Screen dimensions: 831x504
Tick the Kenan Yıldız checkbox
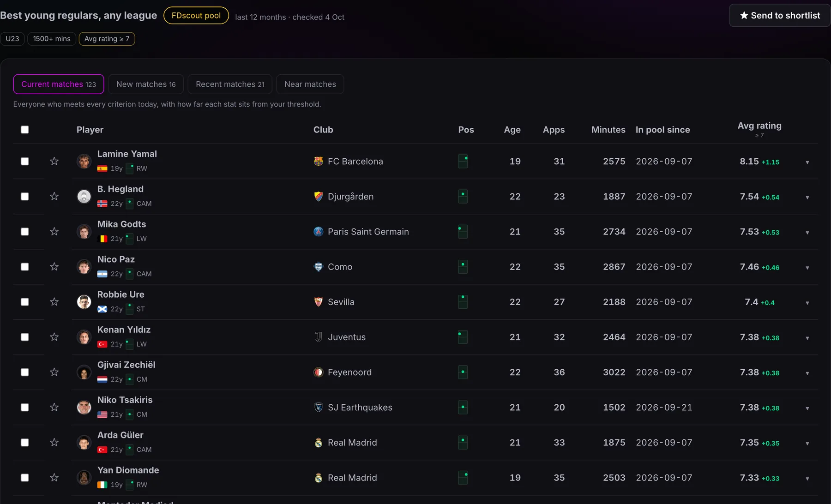(25, 337)
